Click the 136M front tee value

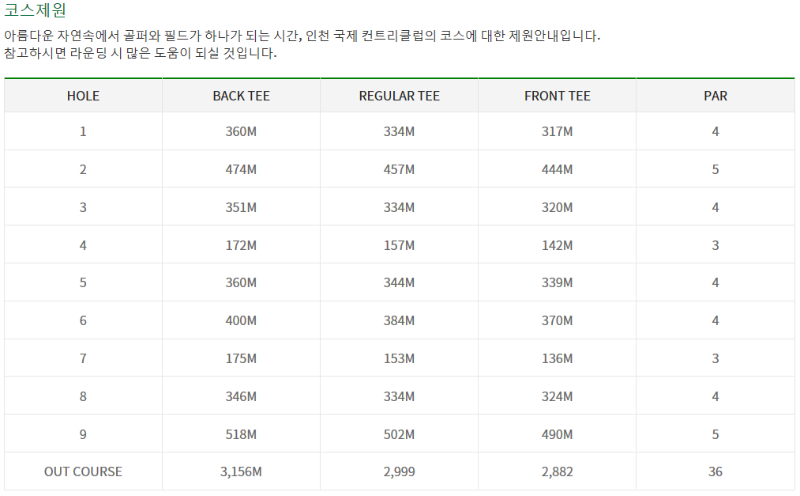[557, 359]
